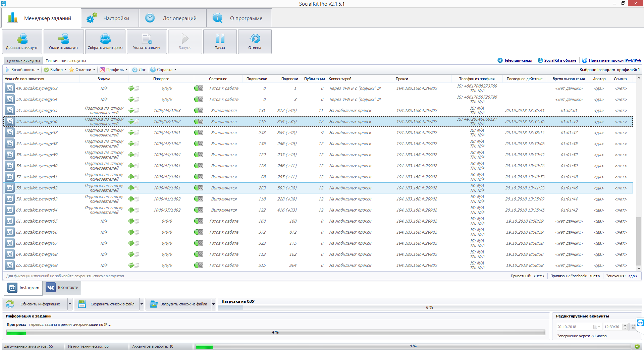Image resolution: width=644 pixels, height=352 pixels.
Task: Toggle state switch for socialkit.synergy65
Action: coord(199,221)
